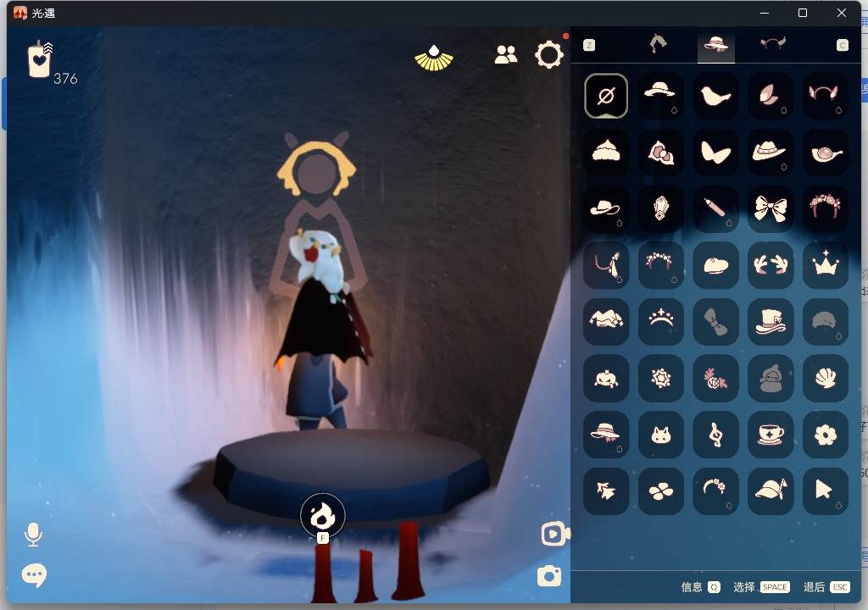Select the crystal gem hair ornament
868x610 pixels.
tap(660, 208)
